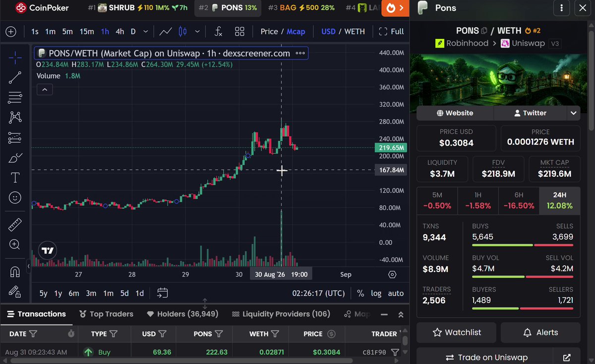This screenshot has height=364, width=595.
Task: Visit the PONS Website link
Action: [455, 113]
